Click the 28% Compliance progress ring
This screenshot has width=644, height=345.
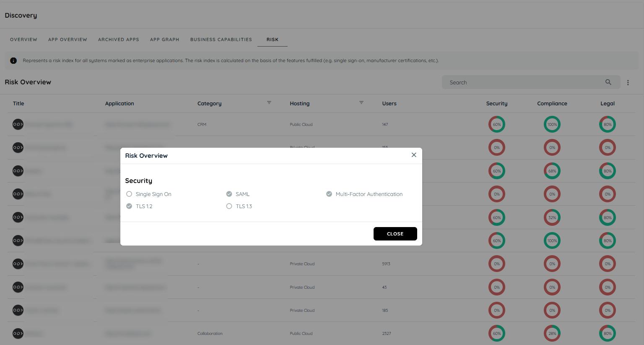tap(552, 333)
